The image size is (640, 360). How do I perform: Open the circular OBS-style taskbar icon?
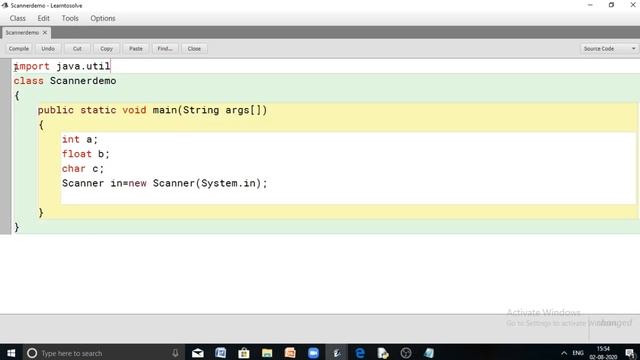pyautogui.click(x=406, y=353)
